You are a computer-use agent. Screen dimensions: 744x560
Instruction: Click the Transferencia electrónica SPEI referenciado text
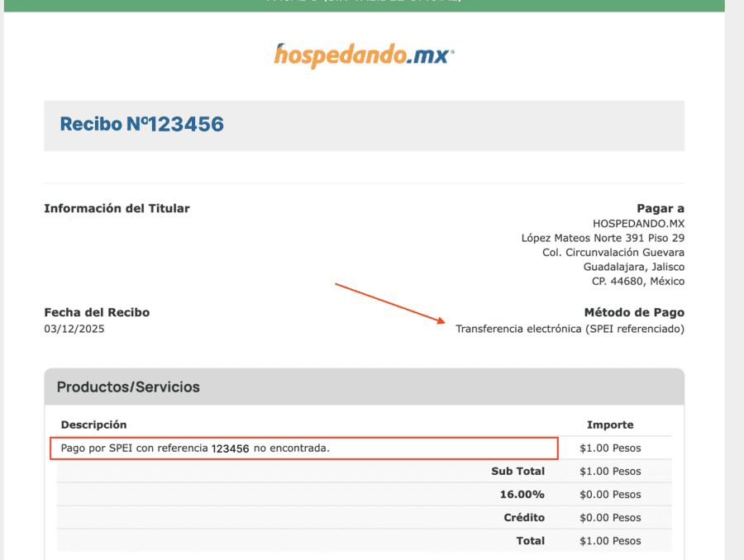(x=570, y=329)
